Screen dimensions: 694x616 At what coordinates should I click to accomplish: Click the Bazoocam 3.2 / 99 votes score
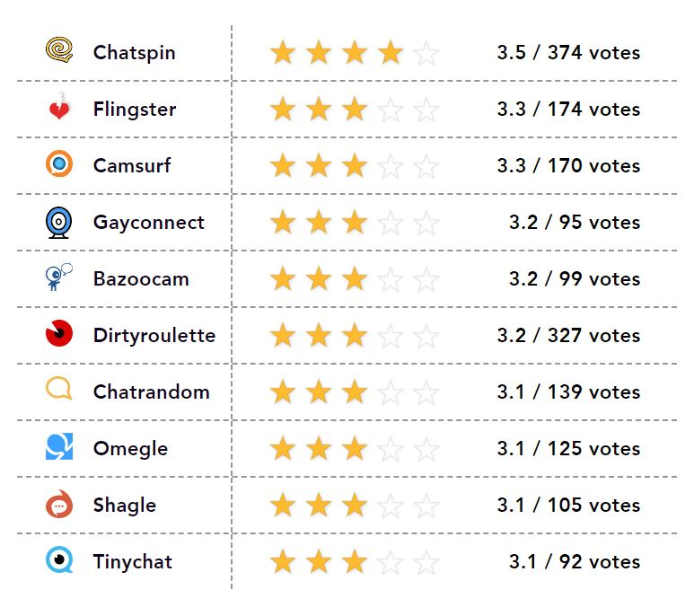[x=574, y=279]
